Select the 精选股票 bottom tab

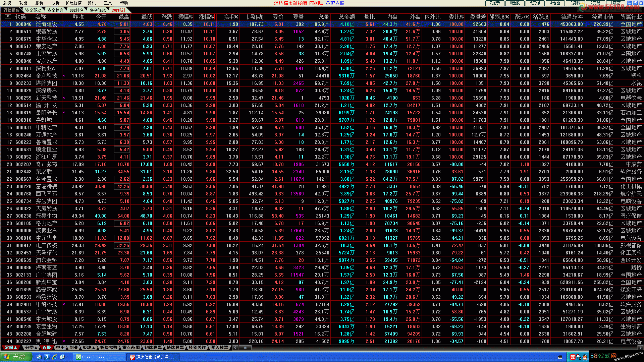[x=175, y=348]
